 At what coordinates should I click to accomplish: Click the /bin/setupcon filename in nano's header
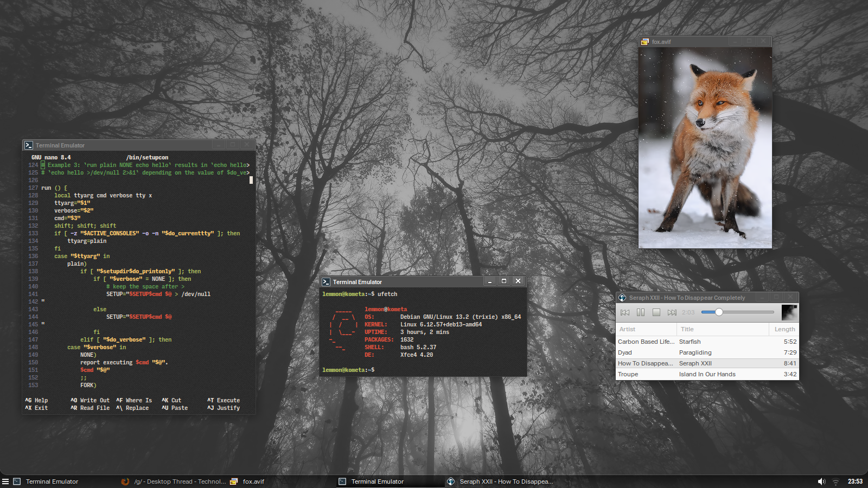point(147,157)
